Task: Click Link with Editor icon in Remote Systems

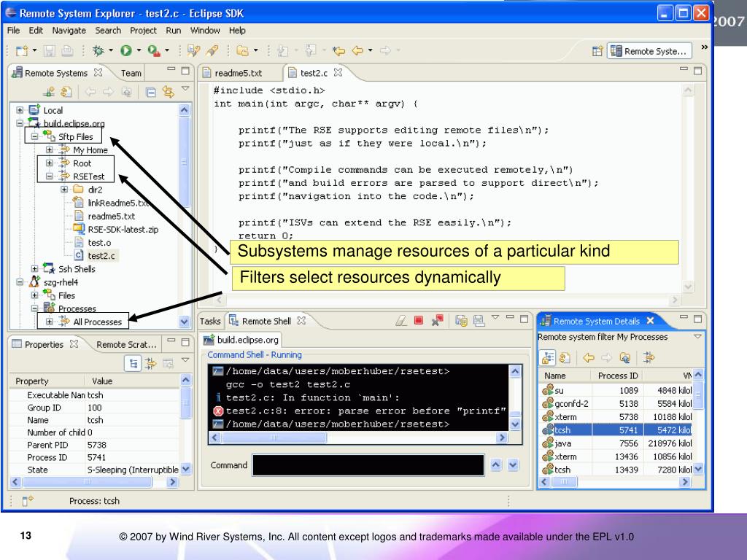Action: 169,91
